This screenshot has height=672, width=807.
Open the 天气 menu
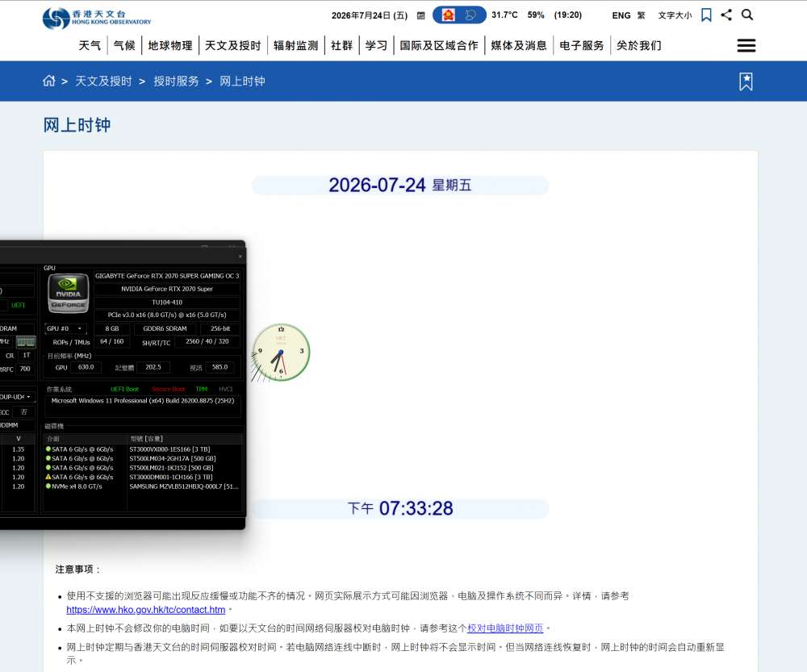90,45
